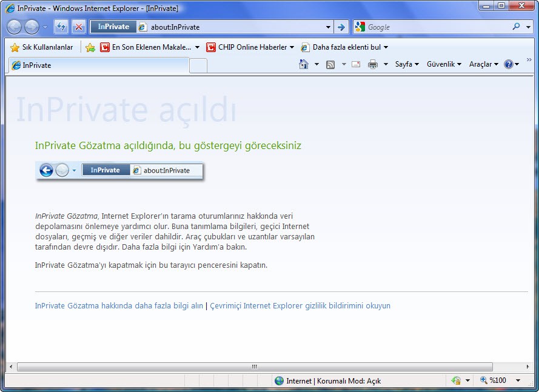Expand the zoom level dropdown arrow
539x392 pixels.
[x=518, y=380]
